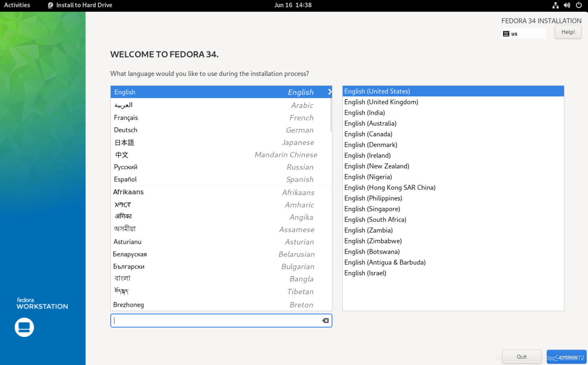The width and height of the screenshot is (588, 365).
Task: Open the power menu icon in top bar
Action: tap(579, 5)
